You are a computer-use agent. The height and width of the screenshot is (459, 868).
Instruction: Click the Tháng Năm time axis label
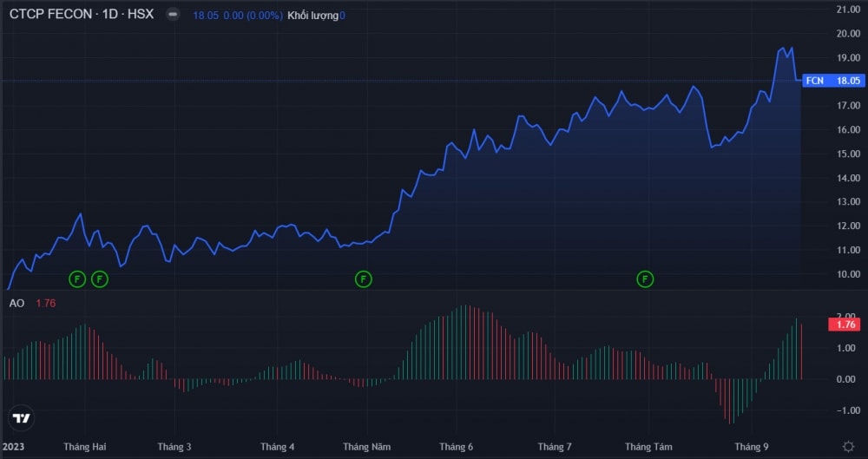pos(366,447)
